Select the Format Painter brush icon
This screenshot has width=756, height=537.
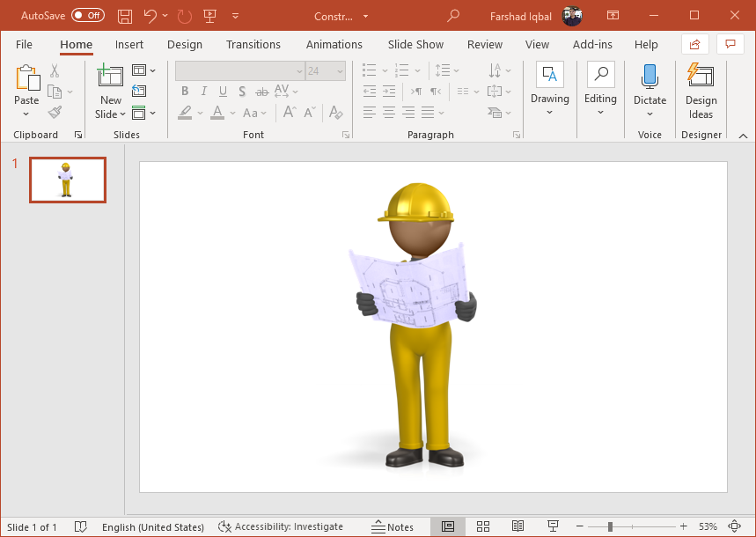click(55, 112)
